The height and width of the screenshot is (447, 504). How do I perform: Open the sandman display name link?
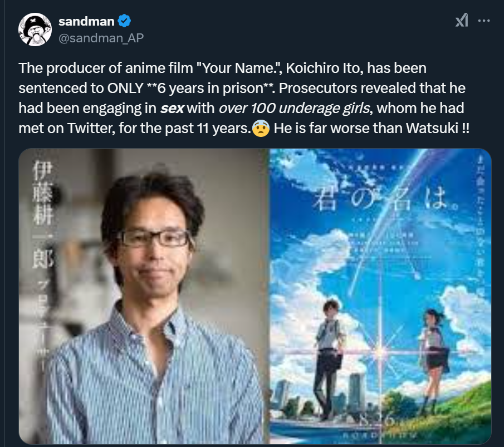coord(86,21)
